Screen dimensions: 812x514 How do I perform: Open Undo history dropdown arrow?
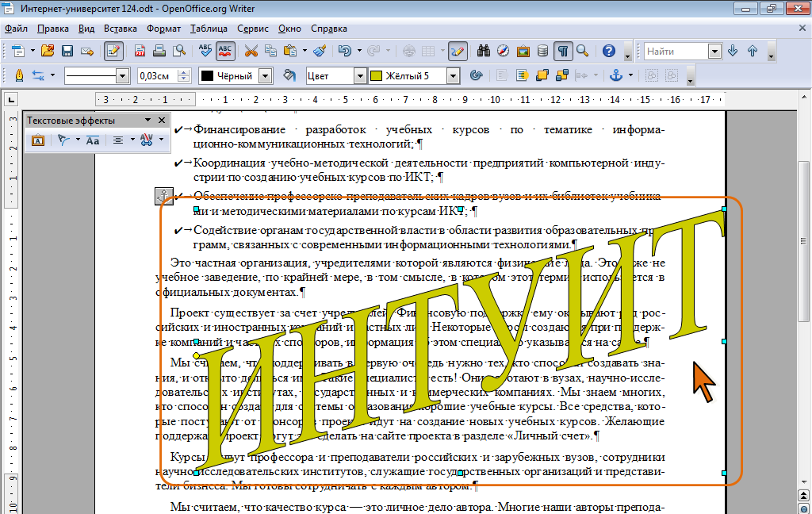tap(359, 51)
